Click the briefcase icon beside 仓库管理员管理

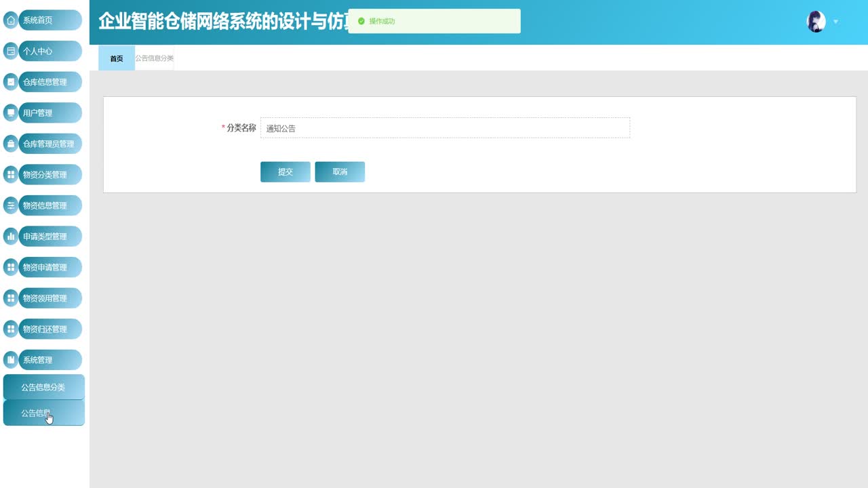(11, 144)
